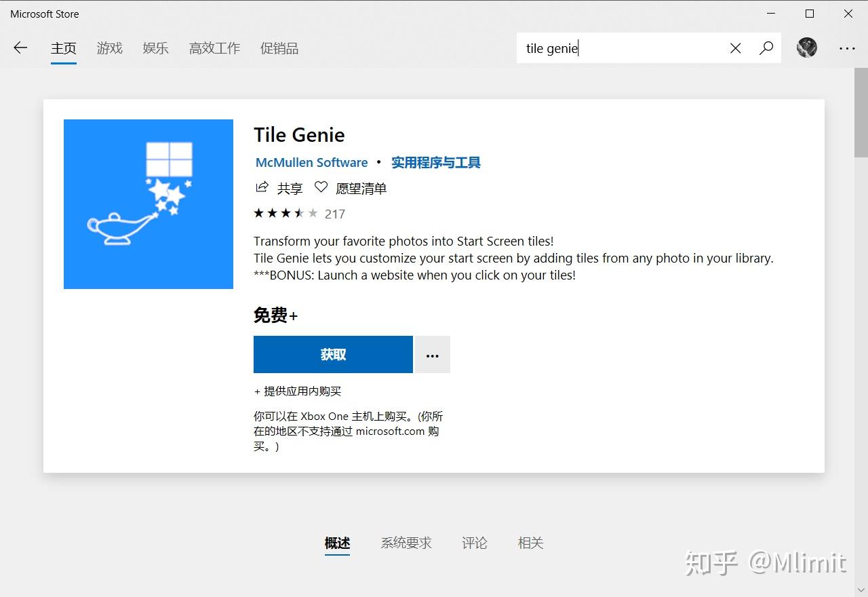This screenshot has height=597, width=868.
Task: Add app via 愿望清单 label
Action: click(361, 188)
